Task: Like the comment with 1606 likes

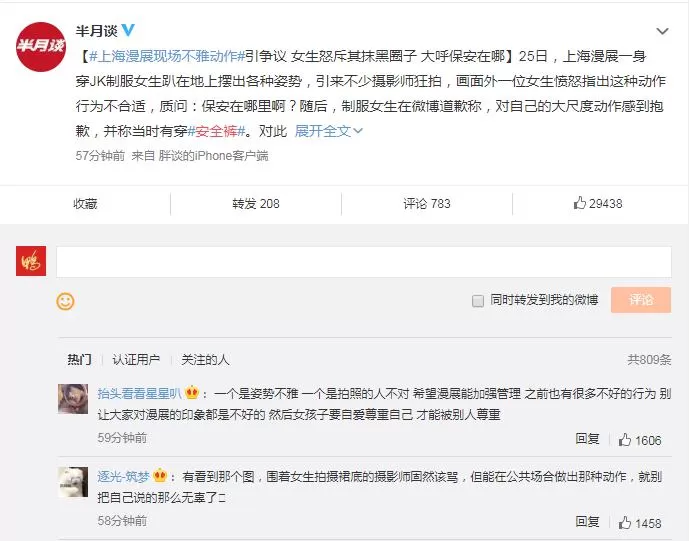Action: [639, 440]
